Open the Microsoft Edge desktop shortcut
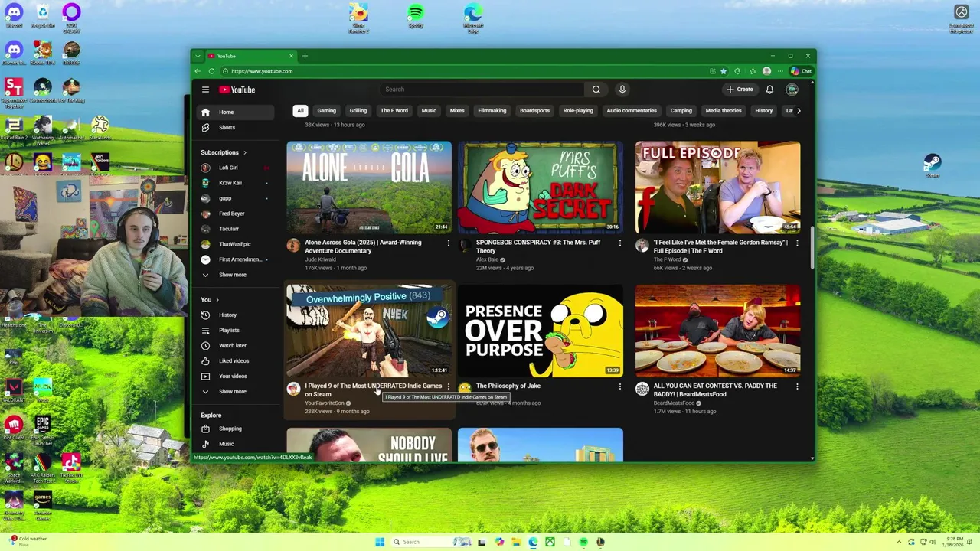980x551 pixels. [473, 17]
